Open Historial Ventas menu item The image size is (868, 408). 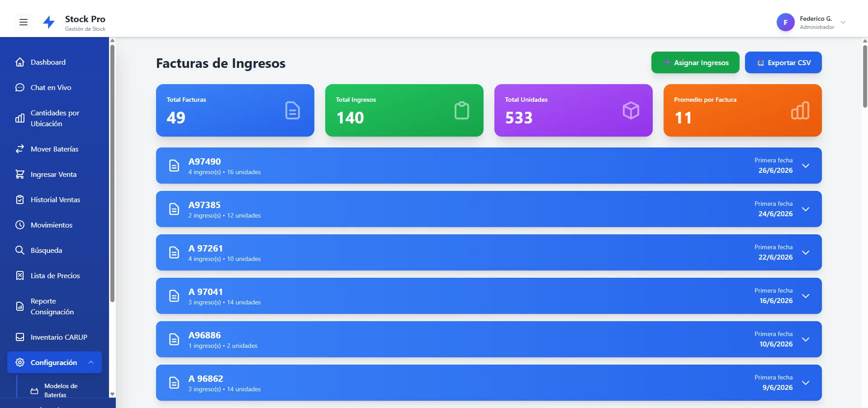click(x=54, y=199)
